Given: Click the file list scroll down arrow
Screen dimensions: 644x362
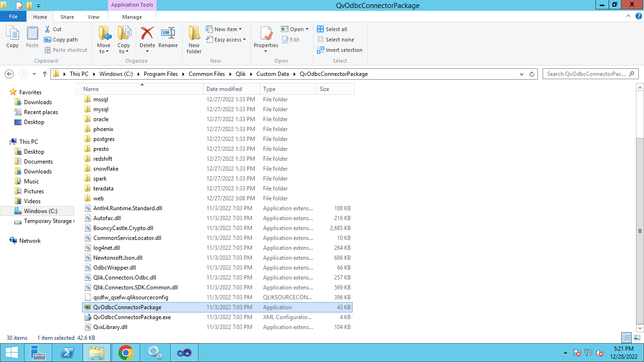Looking at the screenshot, I should (x=640, y=328).
